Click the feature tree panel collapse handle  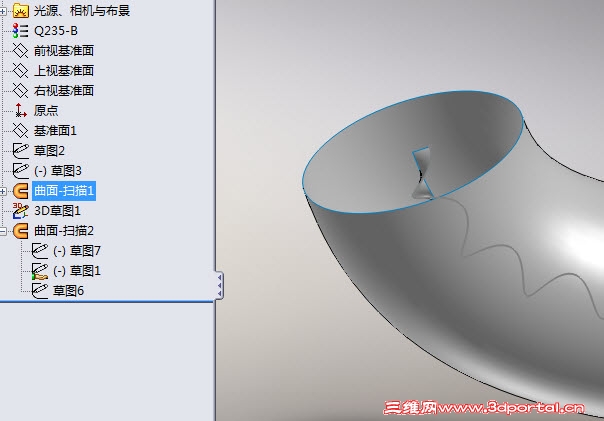(219, 285)
